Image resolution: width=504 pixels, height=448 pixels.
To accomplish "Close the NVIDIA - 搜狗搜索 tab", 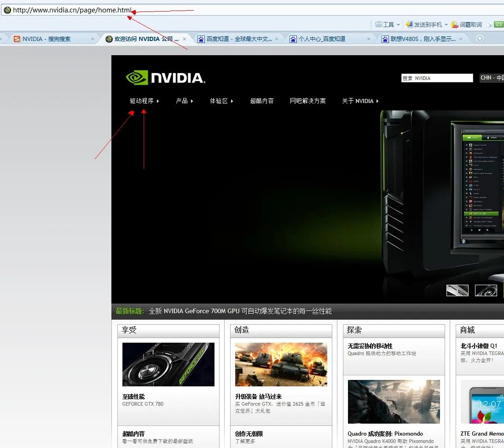I will (x=93, y=39).
